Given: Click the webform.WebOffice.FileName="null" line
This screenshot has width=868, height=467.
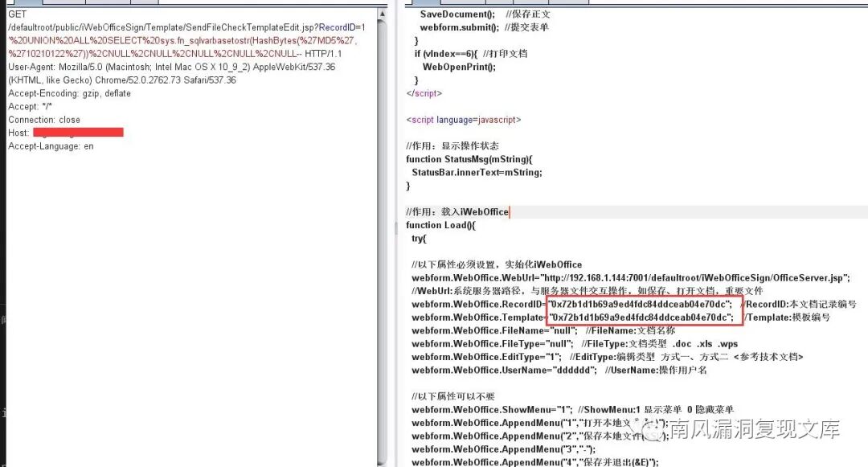Looking at the screenshot, I should point(543,331).
